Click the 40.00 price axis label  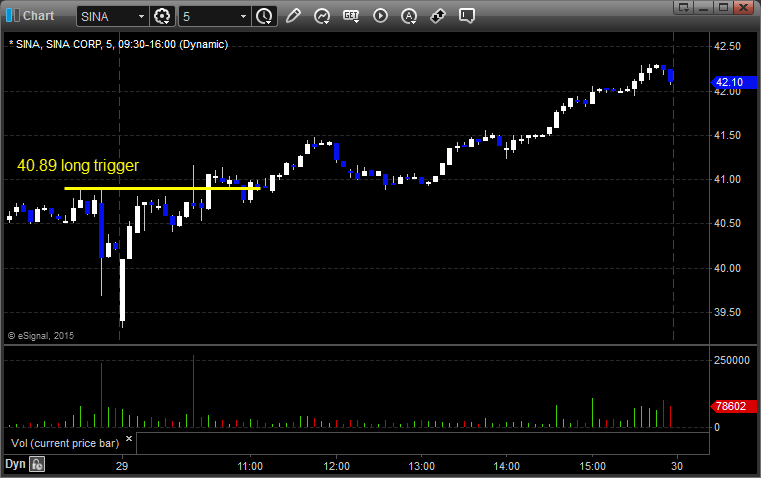pos(728,268)
